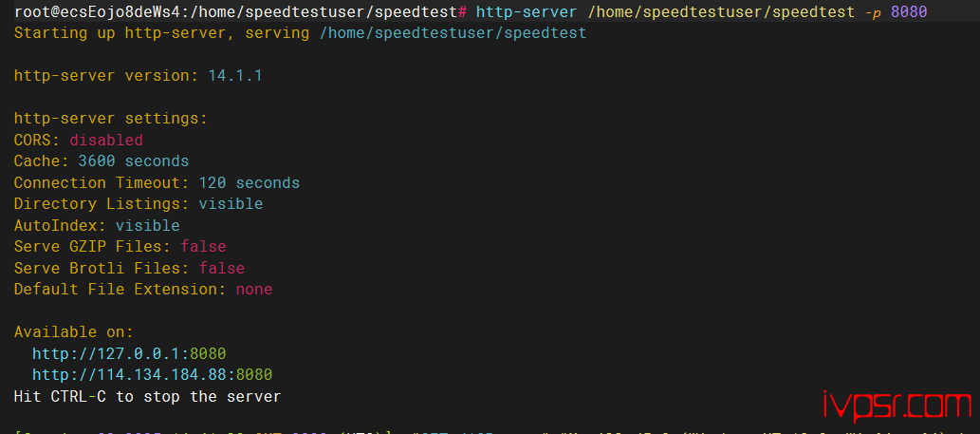Screen dimensions: 980x434
Task: Click the Directory Listings visible value
Action: coord(231,204)
